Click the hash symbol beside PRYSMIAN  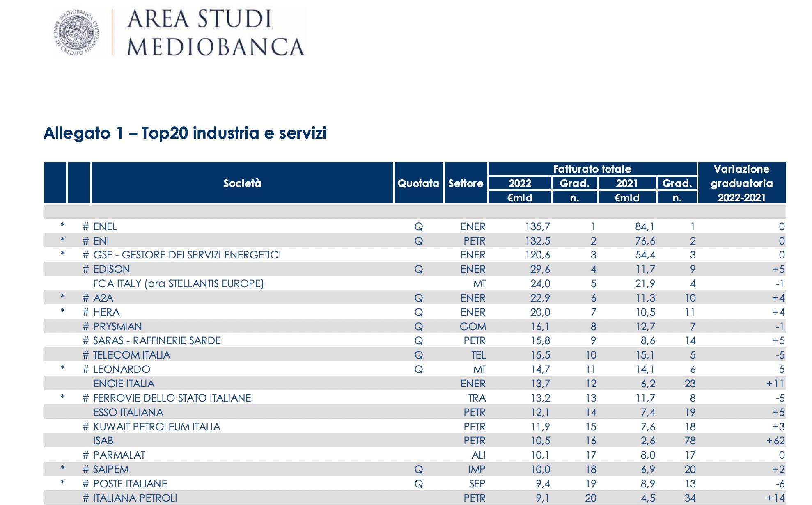pyautogui.click(x=85, y=327)
